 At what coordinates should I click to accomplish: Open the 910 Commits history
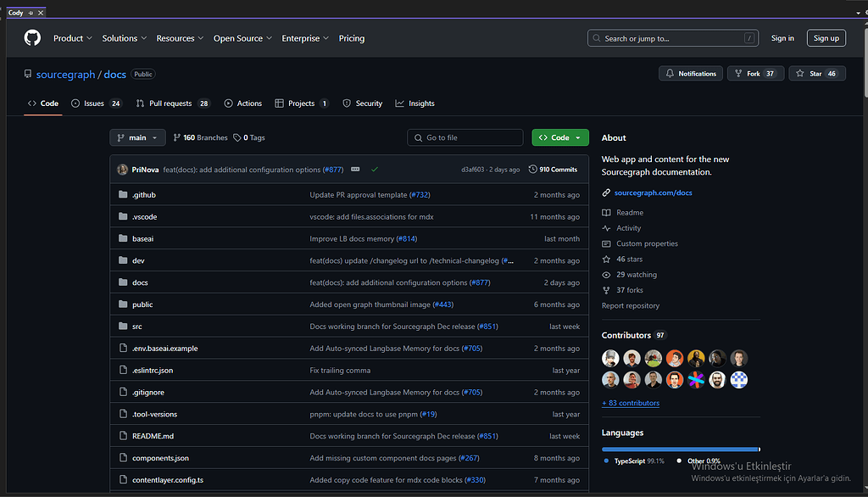[x=553, y=170]
